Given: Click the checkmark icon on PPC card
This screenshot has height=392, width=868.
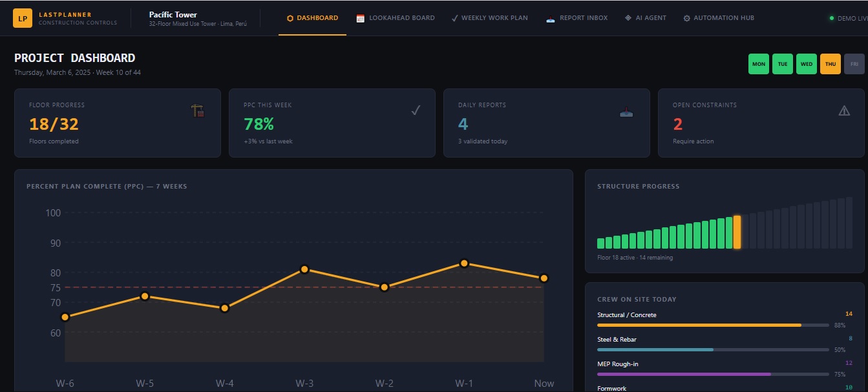Looking at the screenshot, I should [416, 110].
